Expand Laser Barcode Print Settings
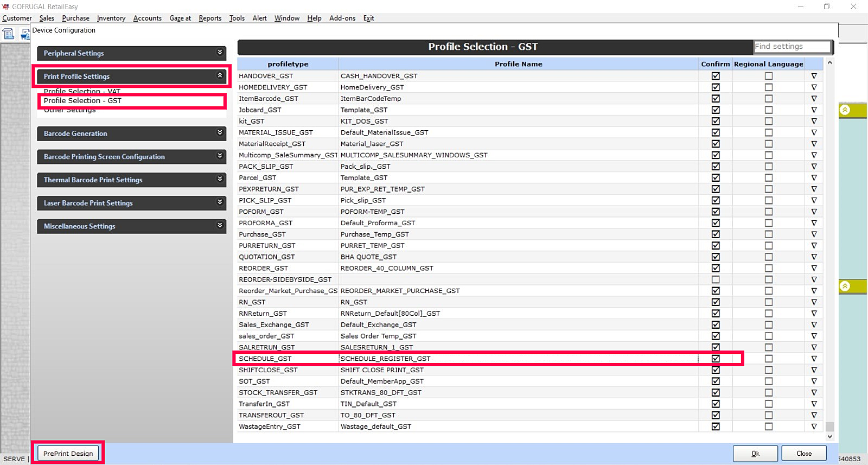Viewport: 868px width, 465px height. click(x=132, y=203)
